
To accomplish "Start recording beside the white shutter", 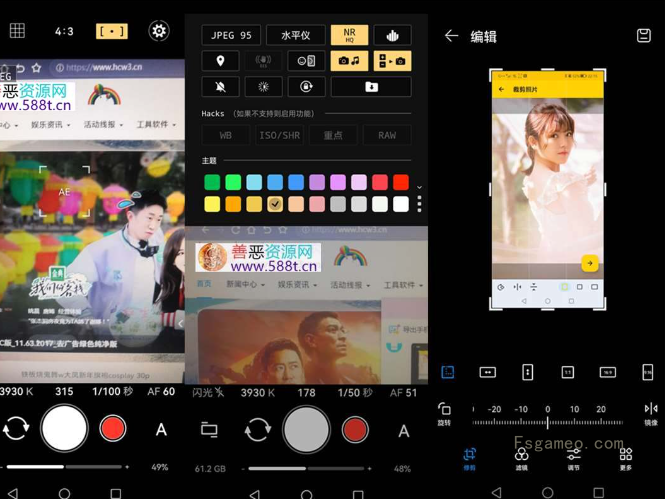I will tap(113, 428).
